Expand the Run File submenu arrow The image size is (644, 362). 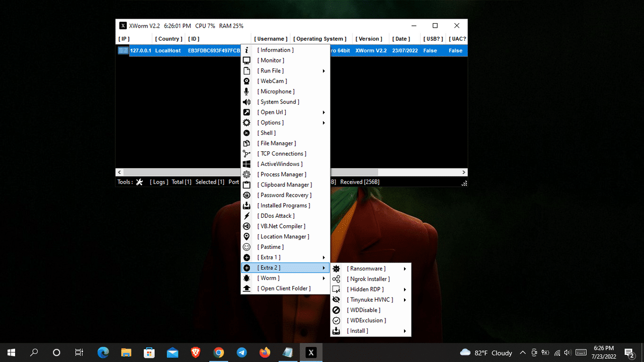click(x=324, y=71)
